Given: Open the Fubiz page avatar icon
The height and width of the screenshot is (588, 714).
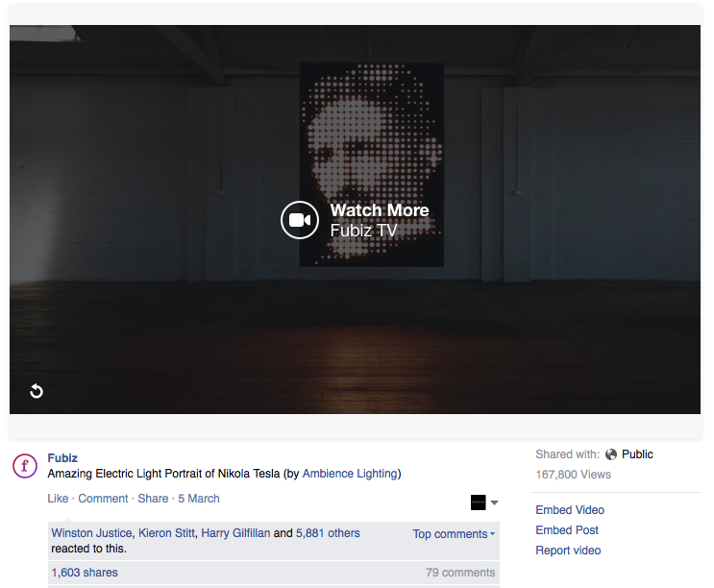Looking at the screenshot, I should (25, 466).
